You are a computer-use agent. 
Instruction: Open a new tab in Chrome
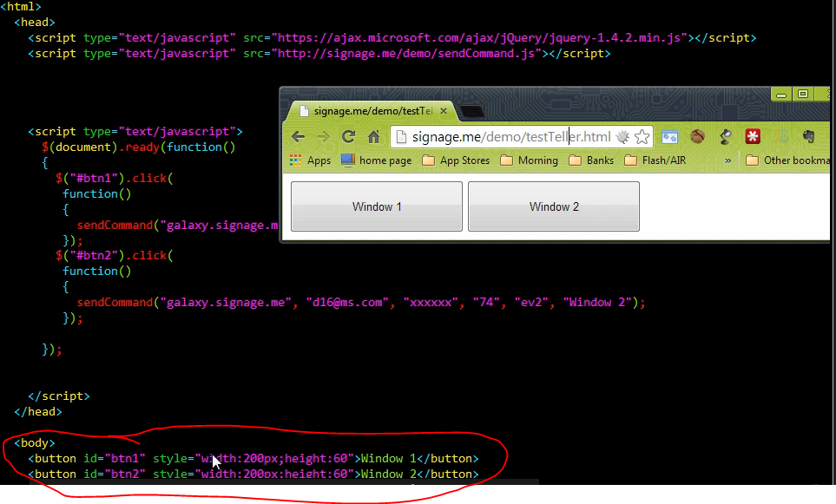pyautogui.click(x=472, y=111)
